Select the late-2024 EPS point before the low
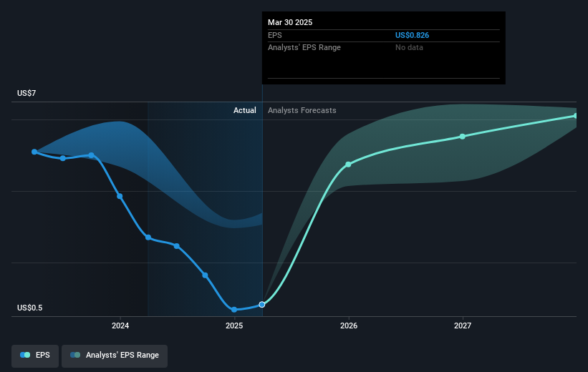This screenshot has width=588, height=372. 205,275
